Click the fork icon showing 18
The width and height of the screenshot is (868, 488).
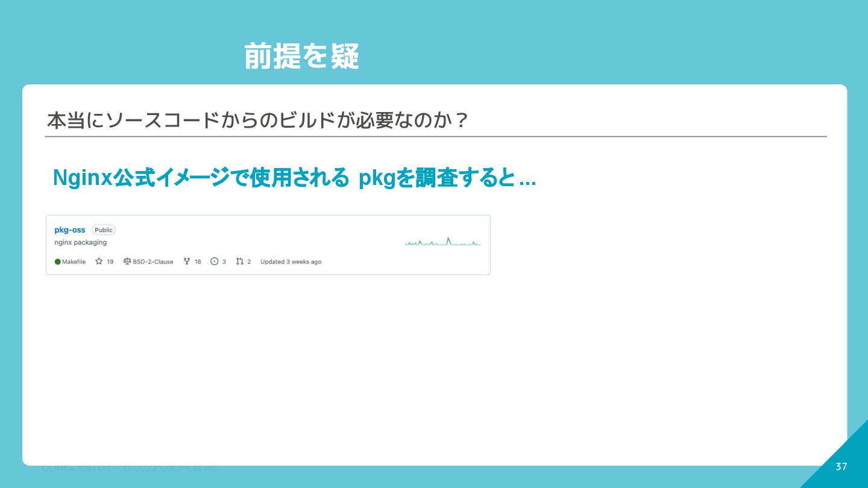pos(187,261)
